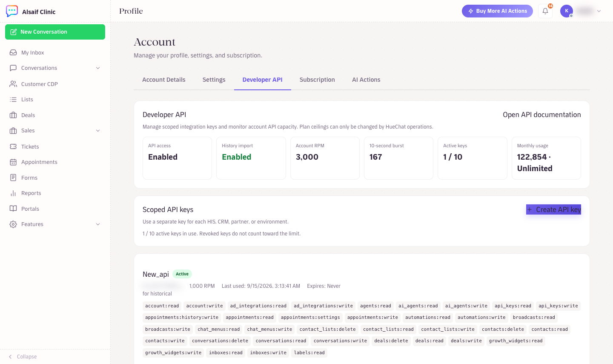Open My Inbox tray icon

coord(13,52)
